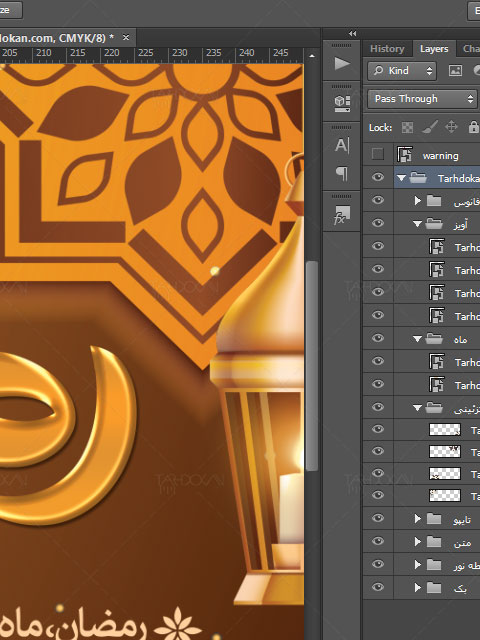Click the Tarhdokan group folder icon
The image size is (480, 640).
click(418, 178)
